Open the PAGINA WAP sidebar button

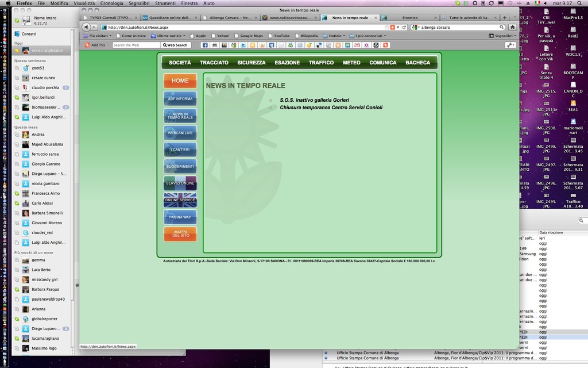pos(180,217)
